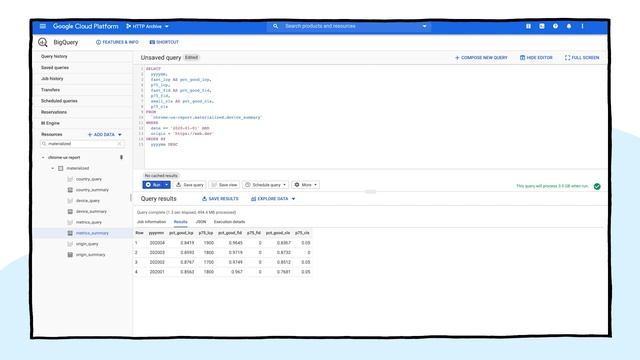
Task: Click the device_query view icon
Action: (70, 200)
